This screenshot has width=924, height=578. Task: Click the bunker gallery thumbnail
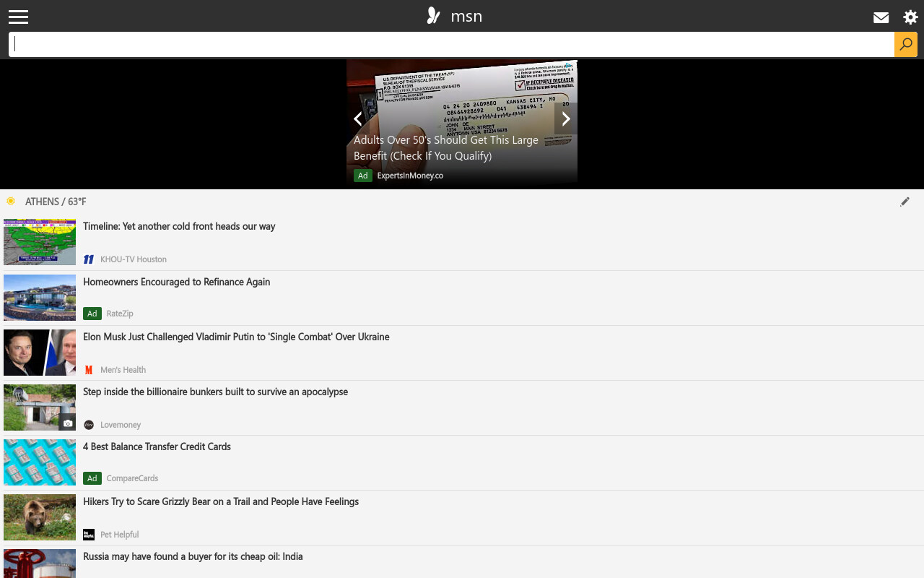click(x=40, y=407)
